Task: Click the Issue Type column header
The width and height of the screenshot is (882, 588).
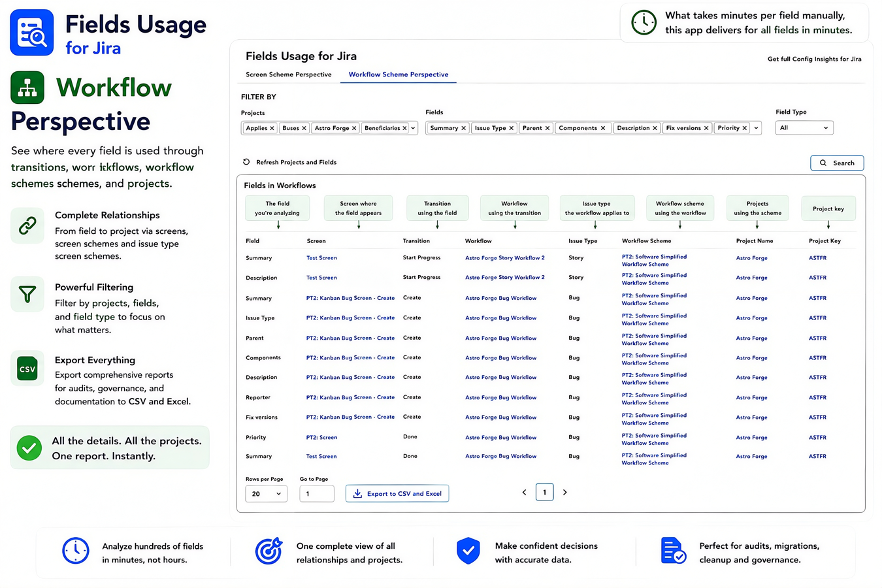Action: (583, 241)
